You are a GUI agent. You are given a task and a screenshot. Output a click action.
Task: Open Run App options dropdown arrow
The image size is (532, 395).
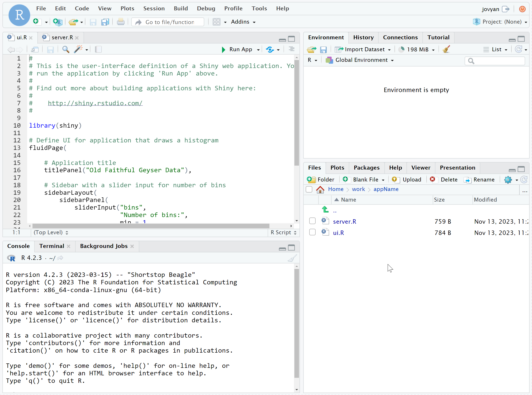[x=258, y=50]
